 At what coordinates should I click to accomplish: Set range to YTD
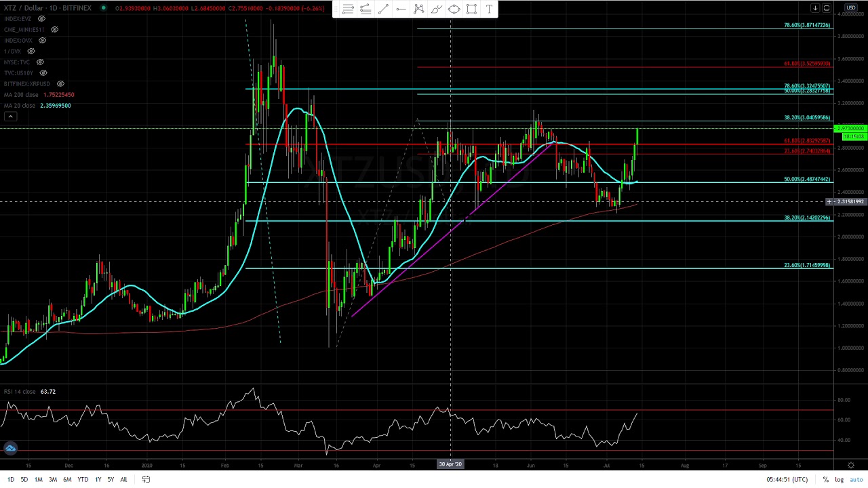click(83, 479)
